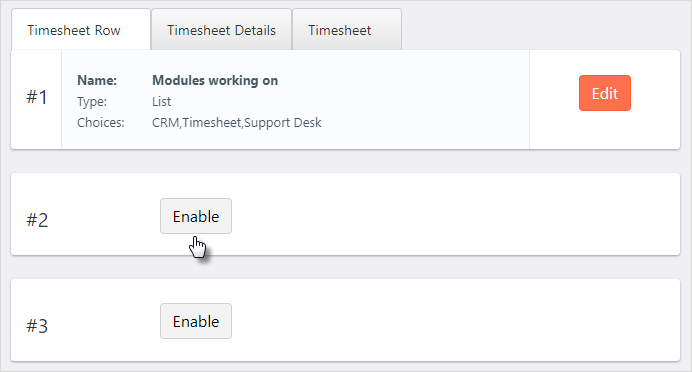Click the orange Edit button
Viewport: 692px width, 372px height.
[605, 93]
